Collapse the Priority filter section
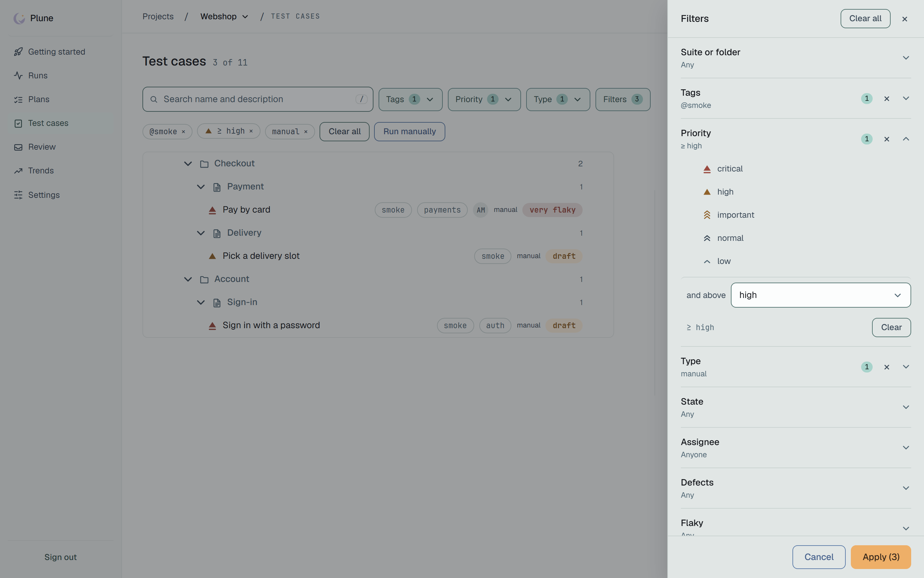The width and height of the screenshot is (924, 578). (906, 139)
